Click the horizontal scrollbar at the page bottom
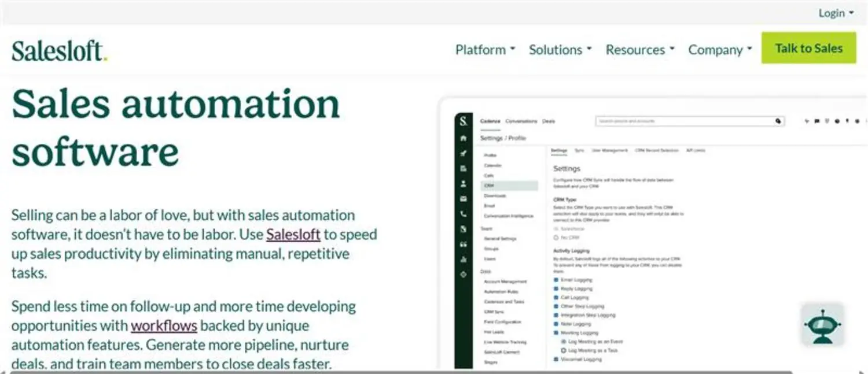This screenshot has width=868, height=374. tap(400, 372)
